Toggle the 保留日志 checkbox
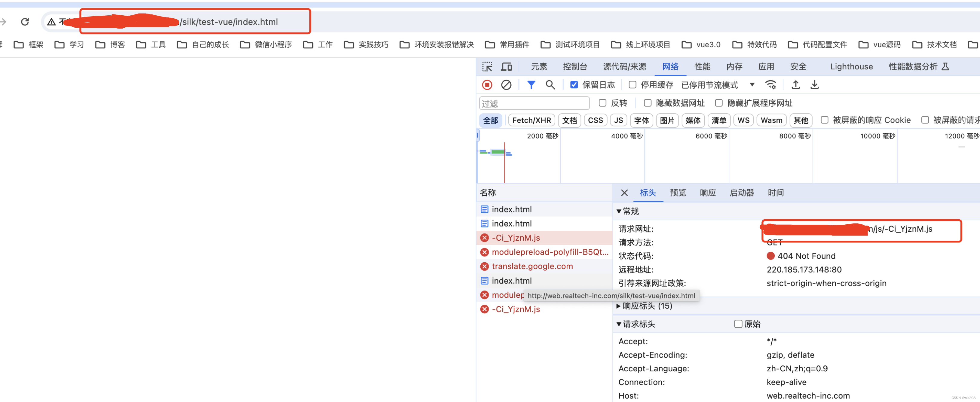This screenshot has height=402, width=980. [x=574, y=85]
